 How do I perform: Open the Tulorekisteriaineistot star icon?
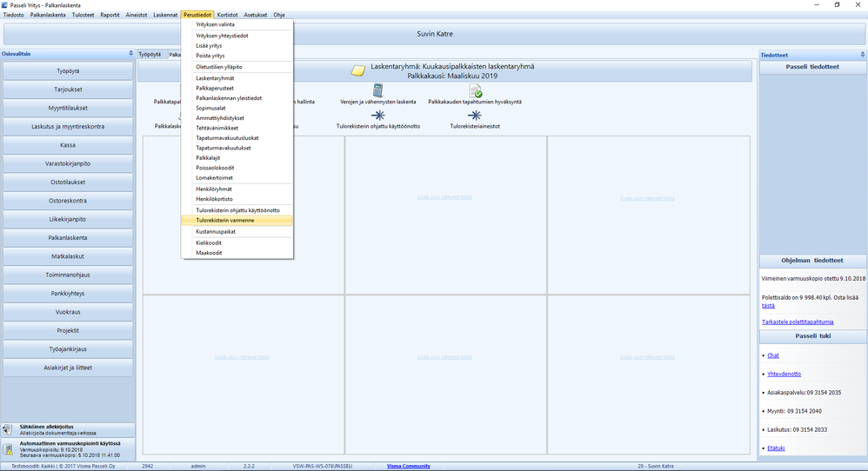click(474, 115)
